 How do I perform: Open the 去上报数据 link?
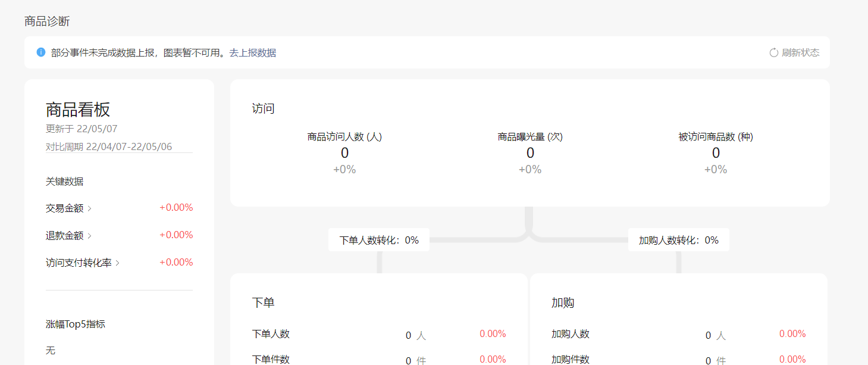point(253,53)
